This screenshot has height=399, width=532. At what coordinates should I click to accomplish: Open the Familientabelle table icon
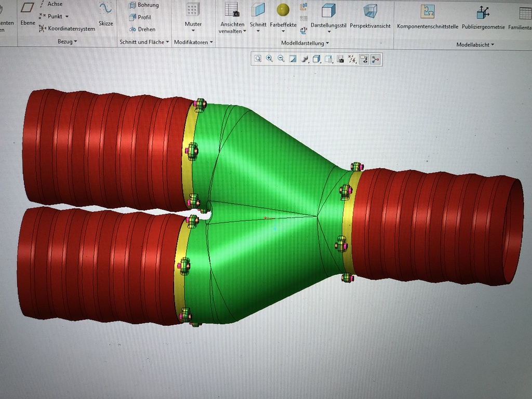525,13
